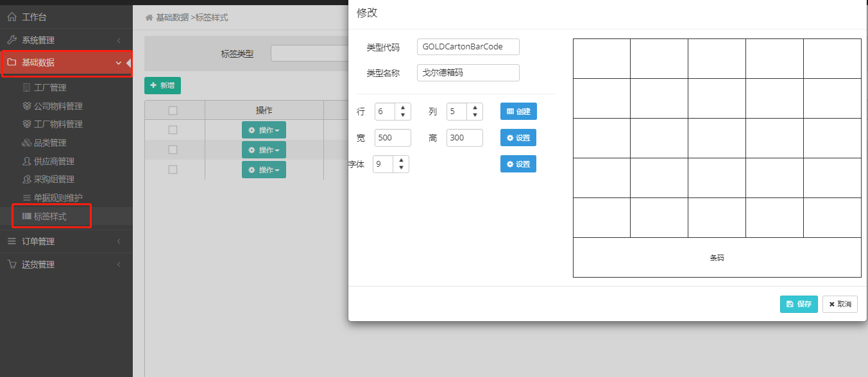Click 设置 button next to 高
This screenshot has width=868, height=377.
(x=518, y=138)
